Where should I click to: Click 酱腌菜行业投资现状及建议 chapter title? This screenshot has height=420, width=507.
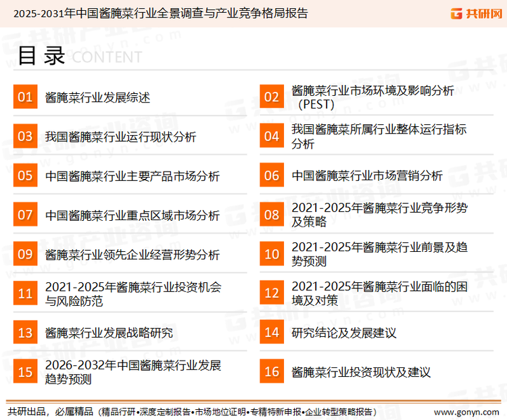(361, 372)
